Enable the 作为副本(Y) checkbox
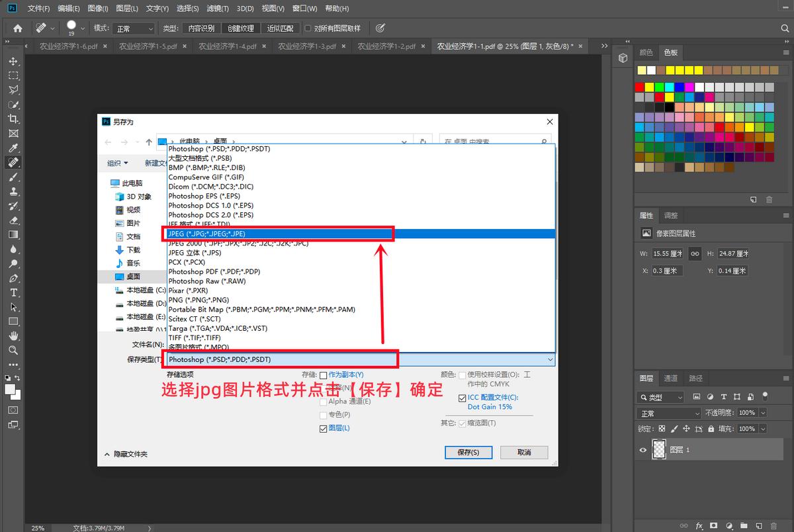 coord(324,375)
